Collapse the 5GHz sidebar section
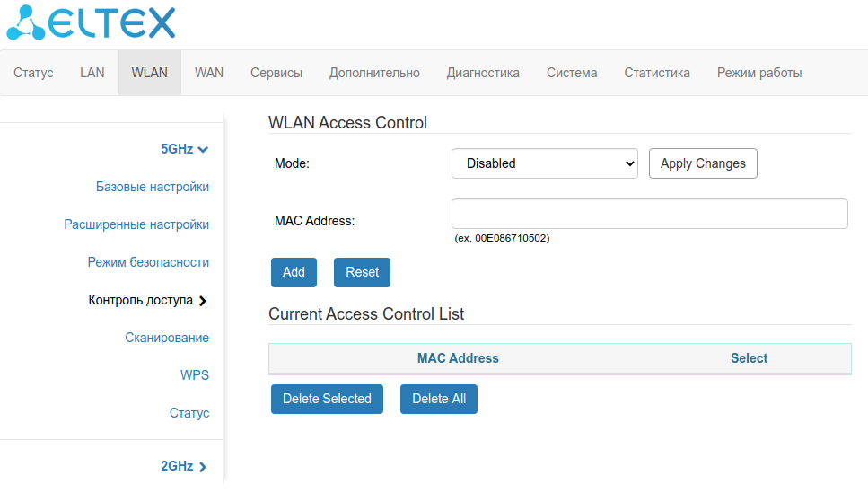The width and height of the screenshot is (868, 493). [x=184, y=149]
